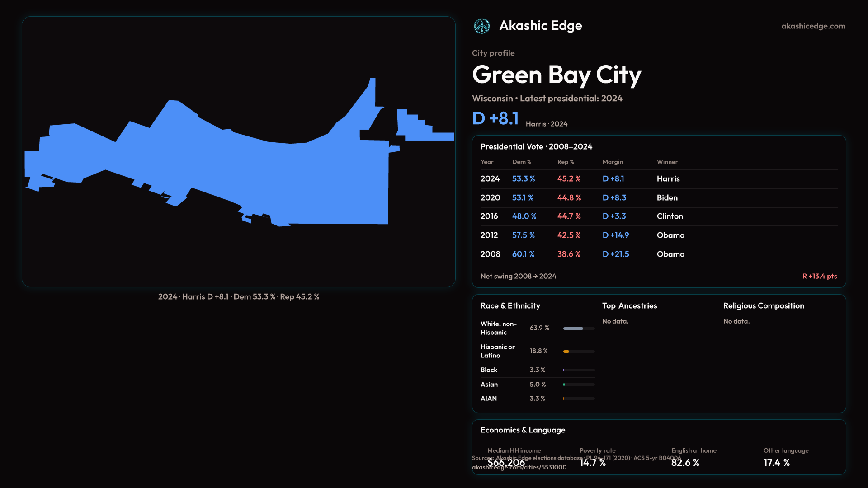The width and height of the screenshot is (868, 488).
Task: Click the Akashic Edge logo icon
Action: (481, 26)
